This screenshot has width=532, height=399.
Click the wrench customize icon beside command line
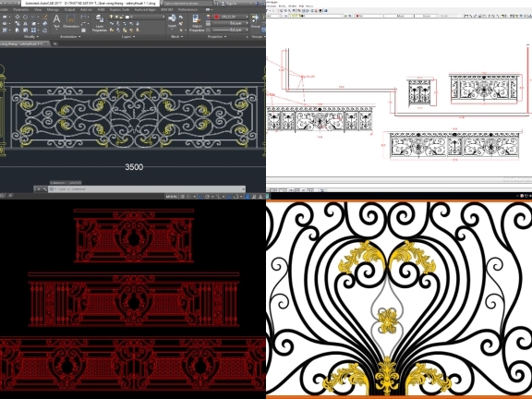pos(45,189)
